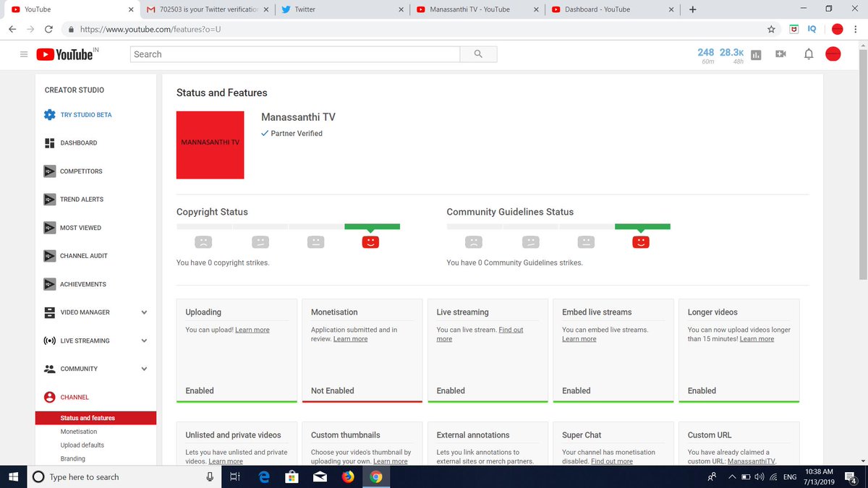Image resolution: width=868 pixels, height=488 pixels.
Task: Switch to the Twitter browser tab
Action: tap(342, 9)
